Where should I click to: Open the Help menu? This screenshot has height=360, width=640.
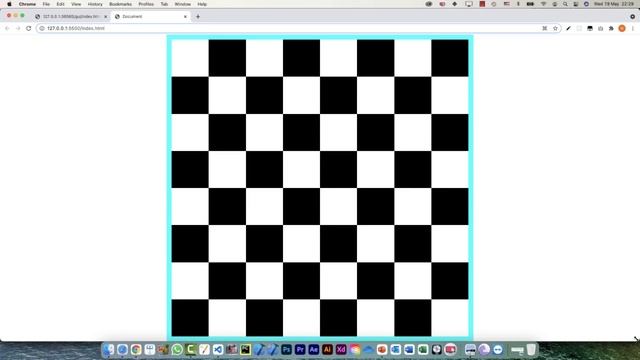[x=202, y=4]
